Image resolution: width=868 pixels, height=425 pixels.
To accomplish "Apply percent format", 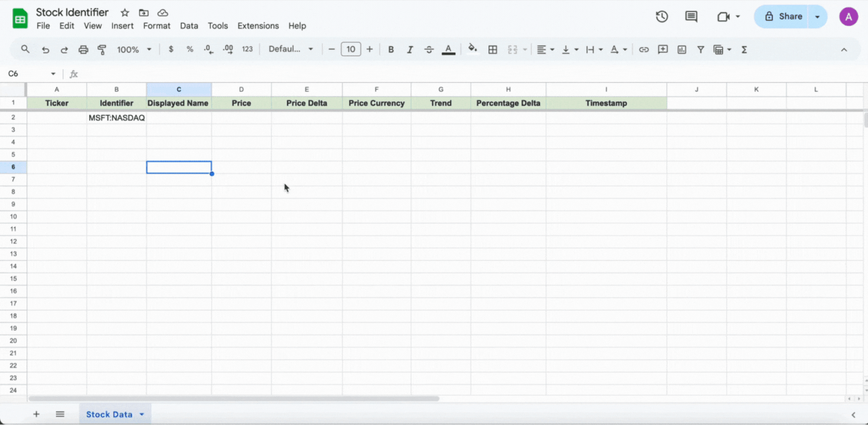I will (190, 50).
